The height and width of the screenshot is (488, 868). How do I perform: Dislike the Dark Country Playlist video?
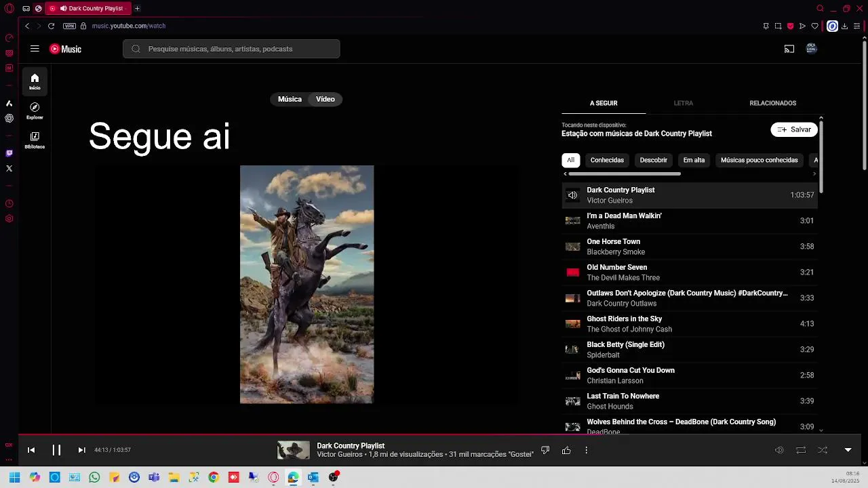(x=545, y=450)
